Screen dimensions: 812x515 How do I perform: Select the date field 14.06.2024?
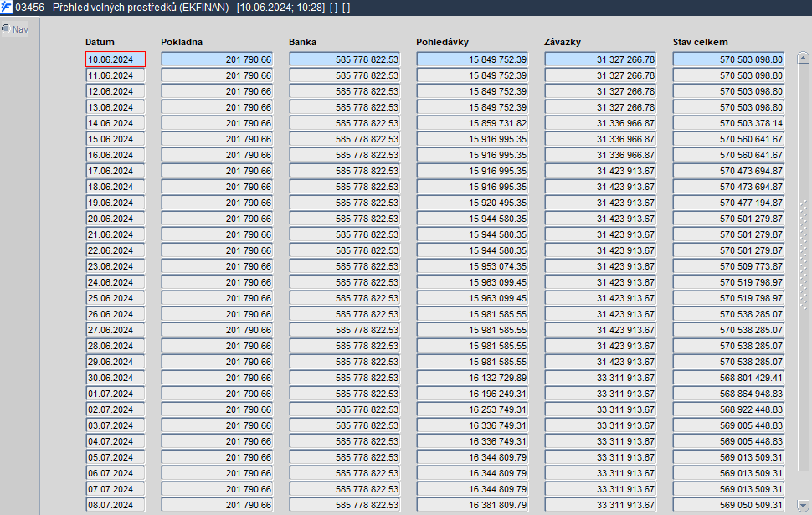116,123
